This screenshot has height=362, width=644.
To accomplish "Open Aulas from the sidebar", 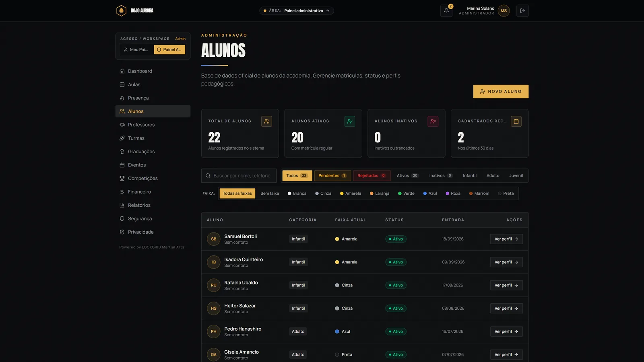I will click(153, 84).
